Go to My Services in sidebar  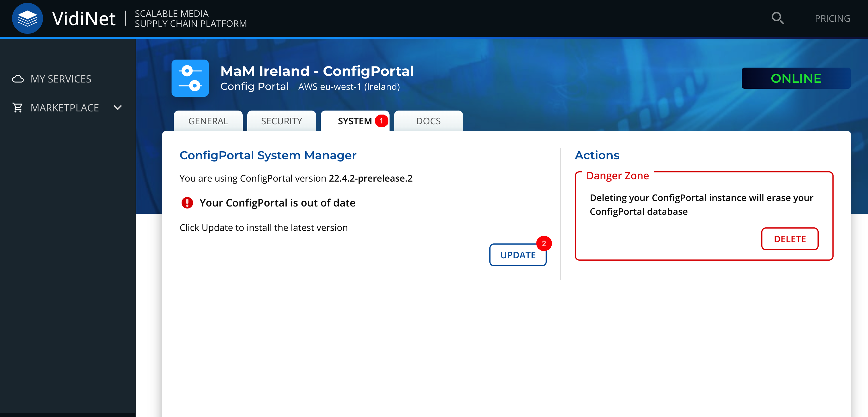(x=61, y=79)
